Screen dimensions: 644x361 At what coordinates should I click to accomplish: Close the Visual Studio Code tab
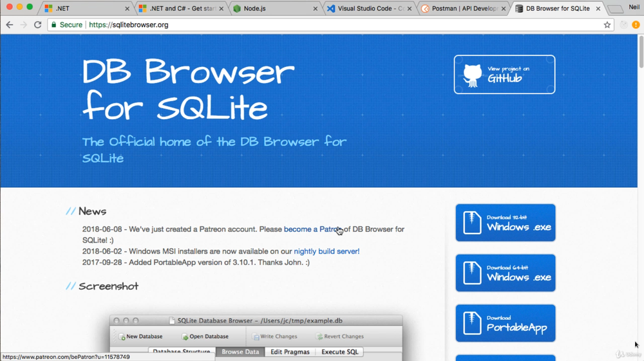[x=410, y=8]
